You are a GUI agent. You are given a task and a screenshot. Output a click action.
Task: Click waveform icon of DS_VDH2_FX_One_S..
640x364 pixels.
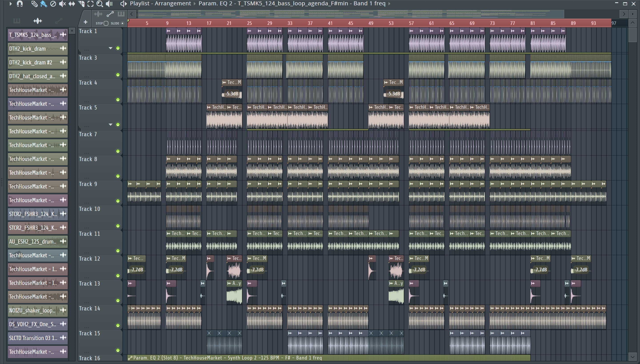point(63,324)
